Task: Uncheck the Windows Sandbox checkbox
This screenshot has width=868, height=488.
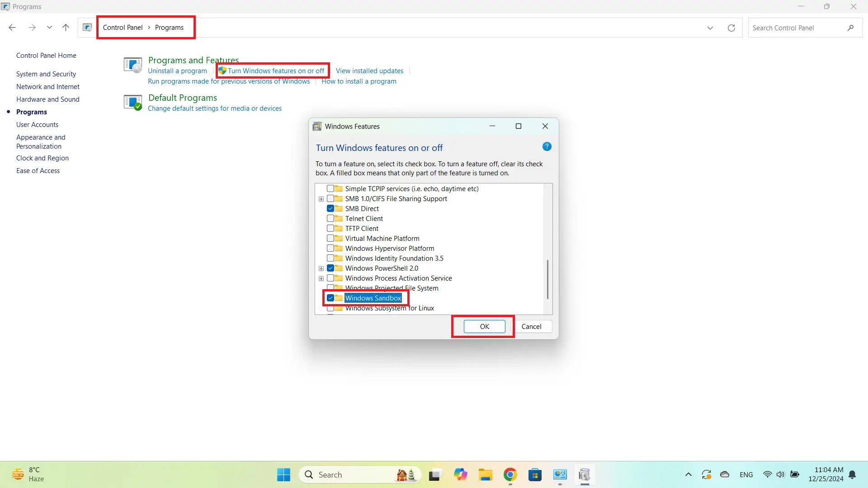Action: [330, 298]
